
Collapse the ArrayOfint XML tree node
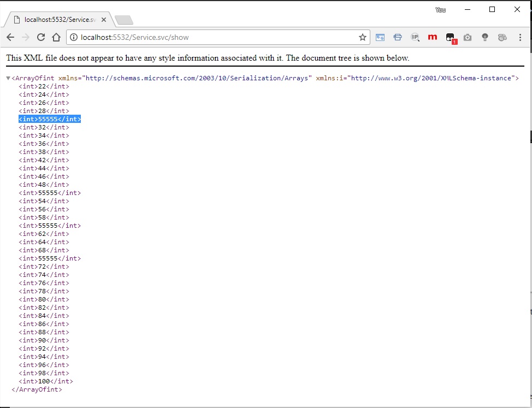click(x=8, y=78)
